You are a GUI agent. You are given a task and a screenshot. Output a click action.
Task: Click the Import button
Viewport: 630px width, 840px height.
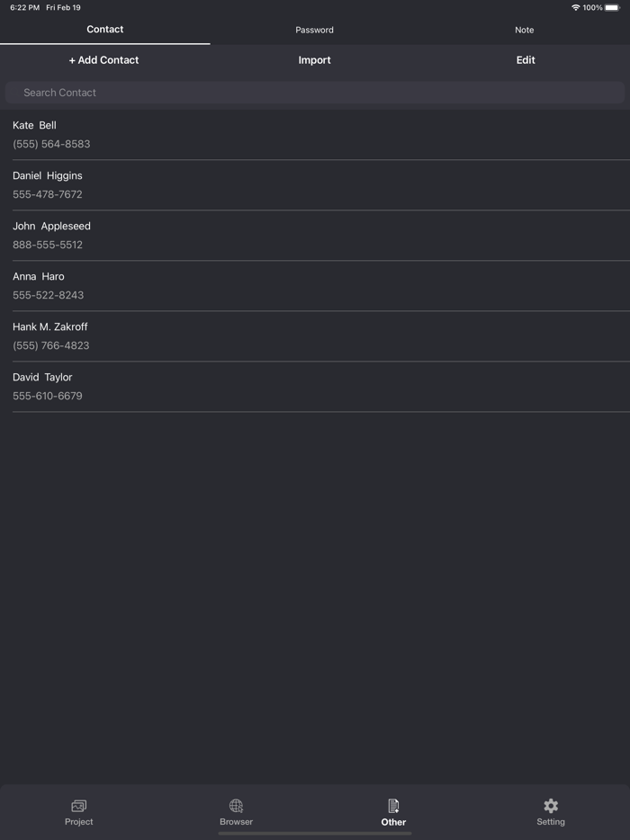click(314, 60)
